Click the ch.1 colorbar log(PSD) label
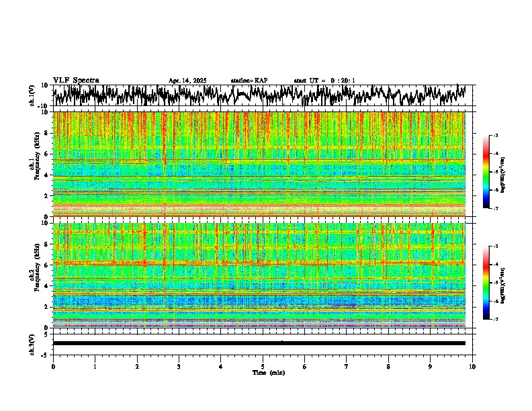 [x=503, y=175]
